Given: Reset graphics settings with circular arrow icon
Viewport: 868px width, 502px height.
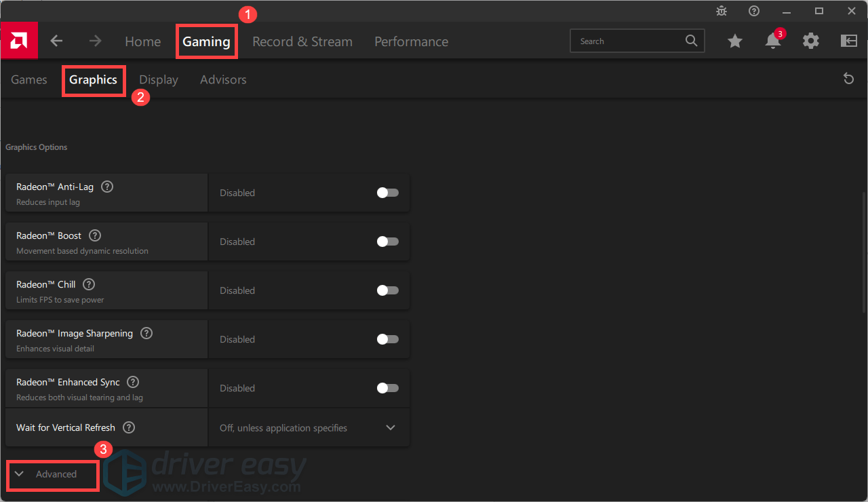Looking at the screenshot, I should point(848,79).
